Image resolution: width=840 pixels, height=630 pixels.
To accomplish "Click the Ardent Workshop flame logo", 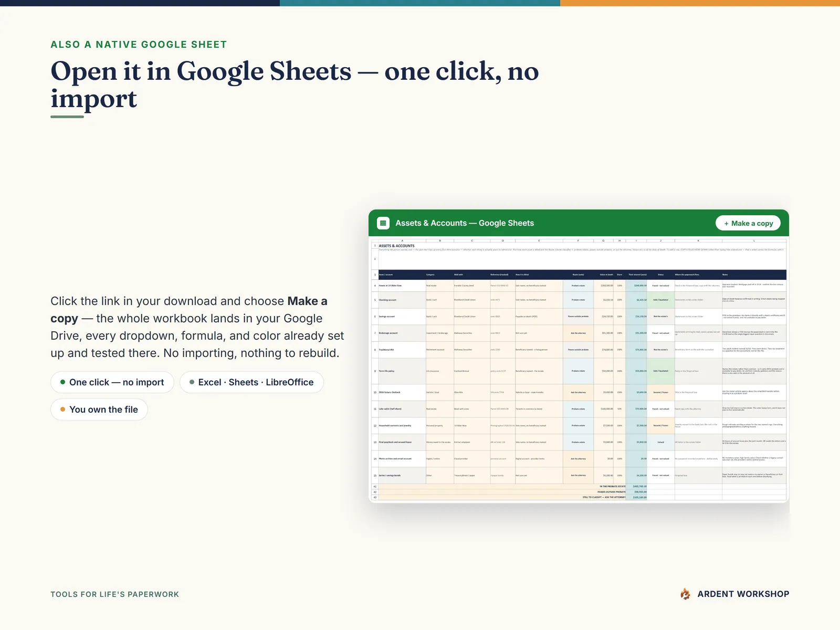I will pyautogui.click(x=685, y=594).
